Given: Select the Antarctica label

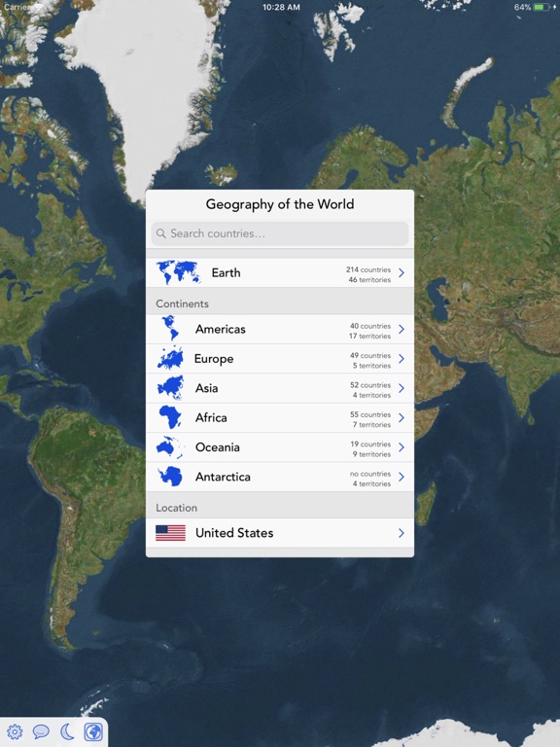Looking at the screenshot, I should (x=223, y=477).
